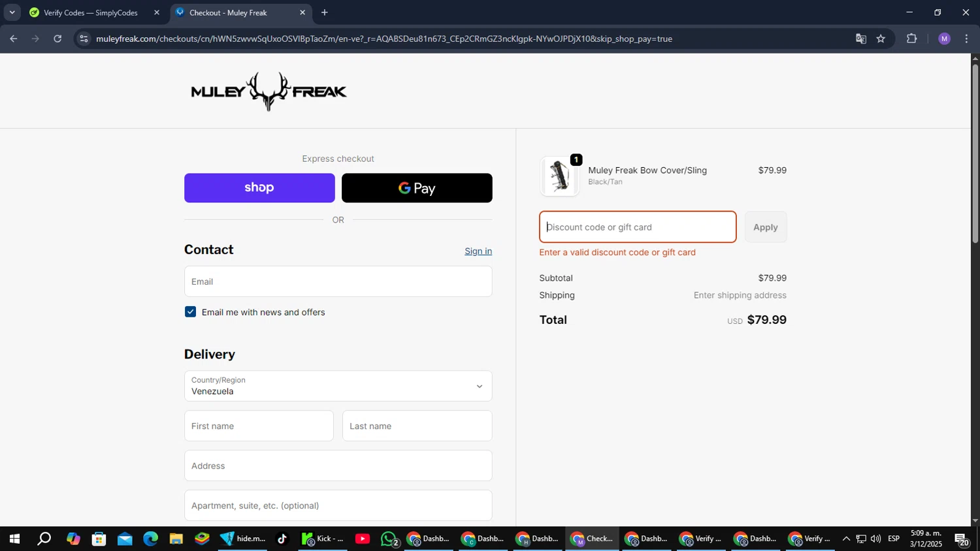Click the address bar URL
This screenshot has width=980, height=551.
click(384, 39)
